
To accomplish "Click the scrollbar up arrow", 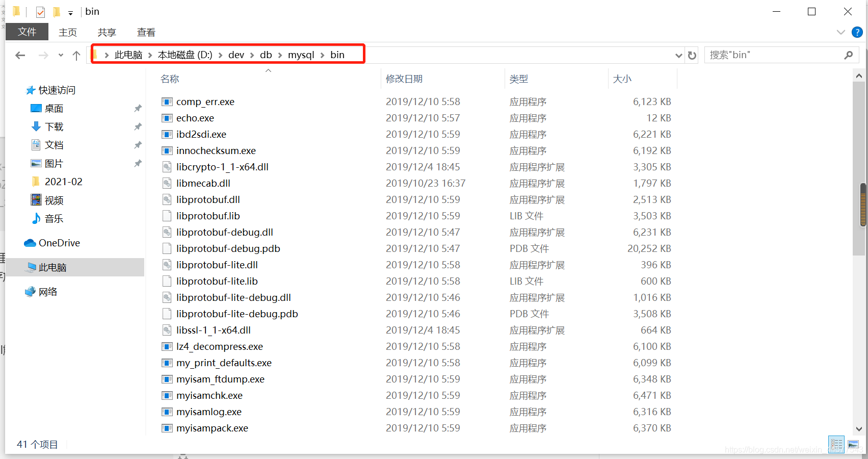I will tap(859, 76).
